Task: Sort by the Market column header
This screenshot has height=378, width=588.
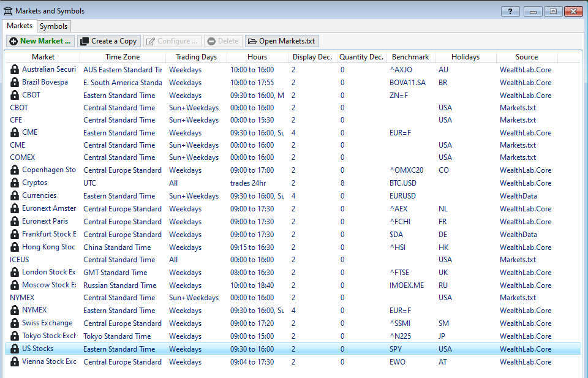Action: (43, 57)
